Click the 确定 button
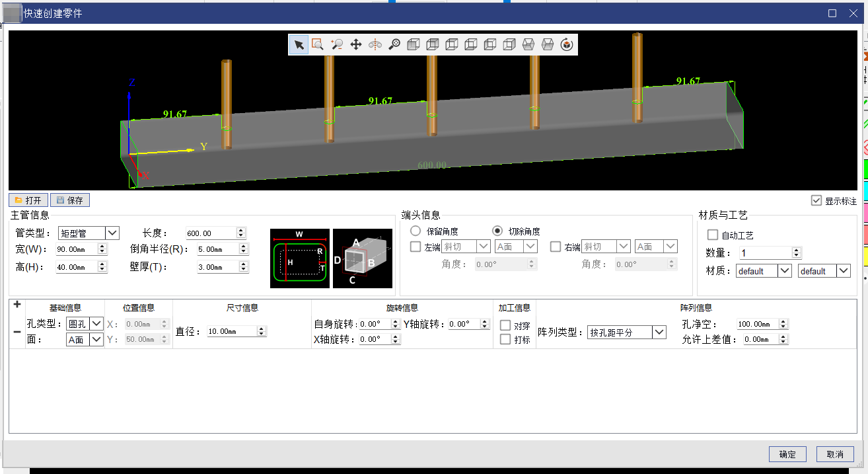868x474 pixels. point(787,454)
